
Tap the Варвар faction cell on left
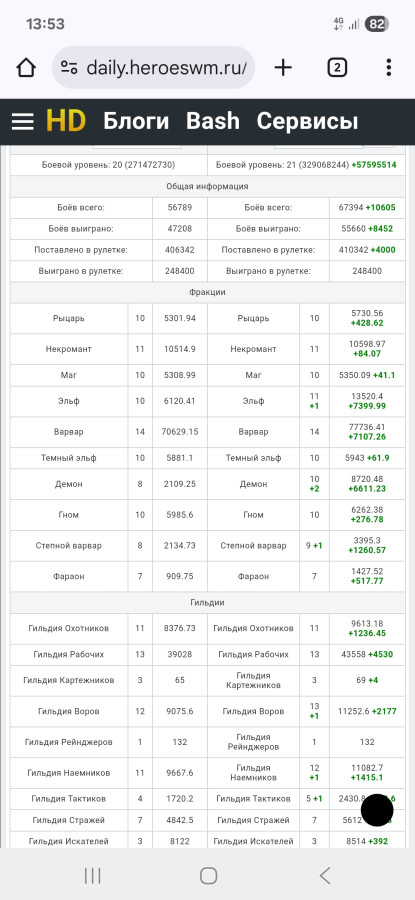coord(69,432)
